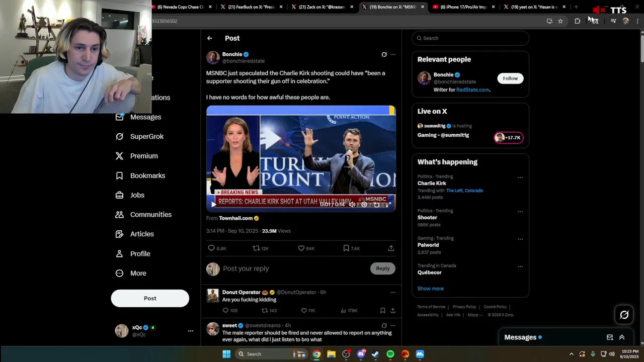Click the X Search box
The image size is (644, 362).
pos(470,38)
